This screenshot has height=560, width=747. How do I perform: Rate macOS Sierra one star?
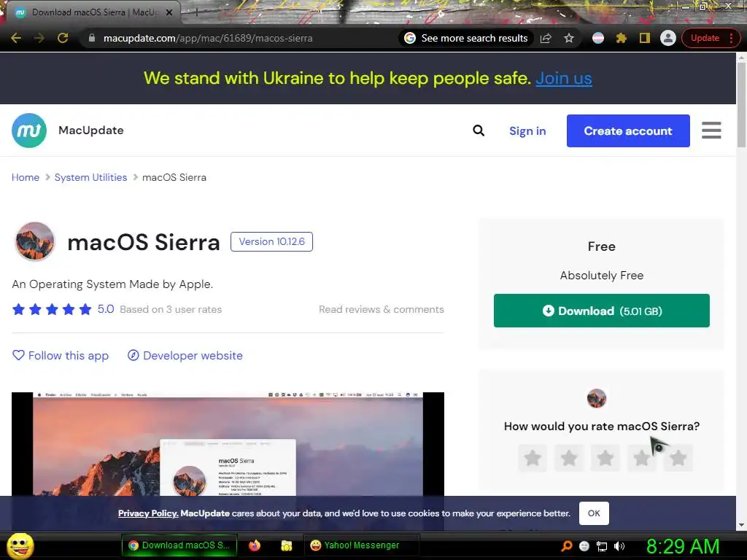(532, 458)
